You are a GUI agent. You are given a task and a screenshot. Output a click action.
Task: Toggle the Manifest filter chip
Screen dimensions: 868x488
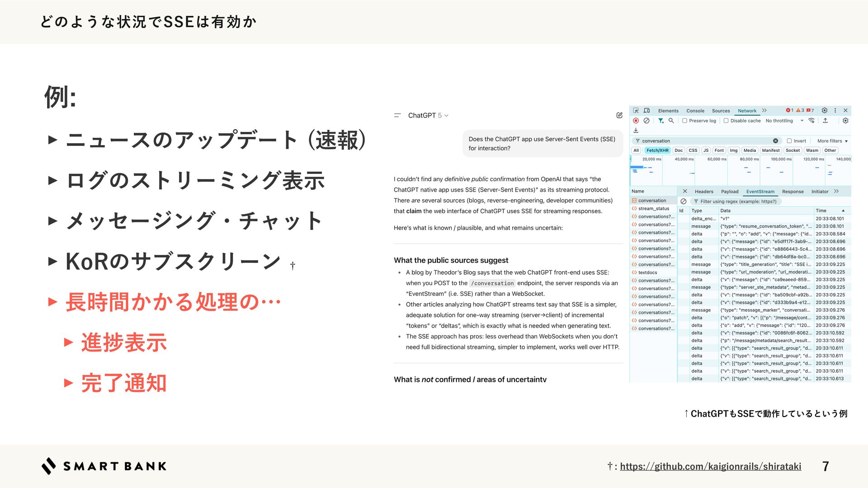click(770, 150)
